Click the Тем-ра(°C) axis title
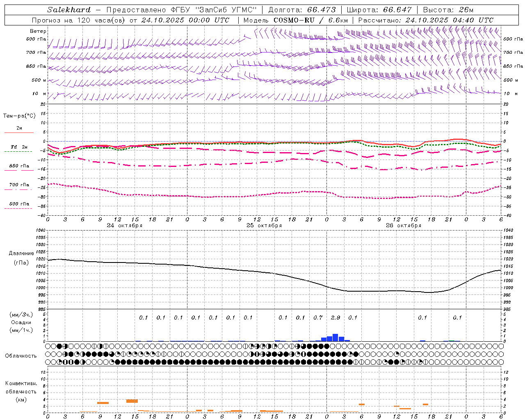Screen dimensions: 525x420 20,116
